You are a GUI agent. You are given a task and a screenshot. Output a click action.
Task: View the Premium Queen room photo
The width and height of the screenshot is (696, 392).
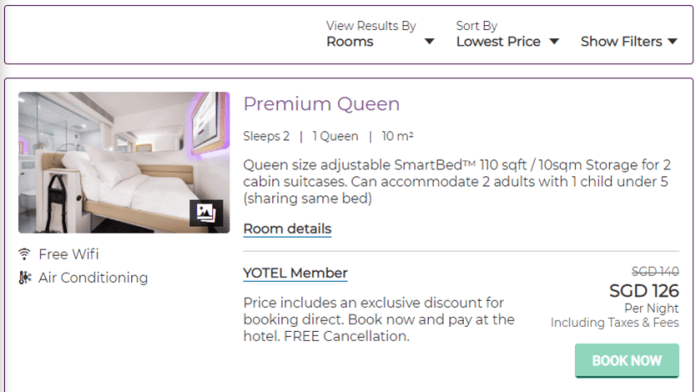(124, 162)
